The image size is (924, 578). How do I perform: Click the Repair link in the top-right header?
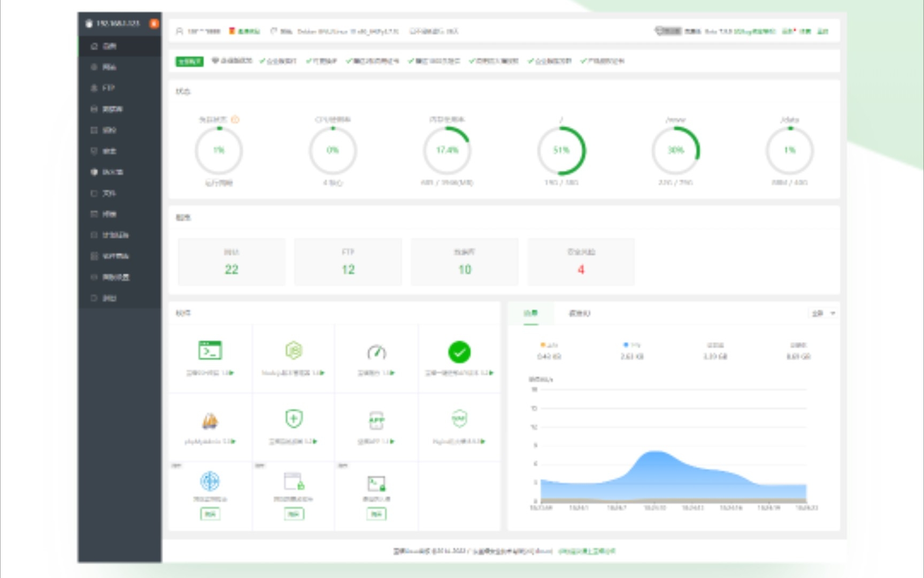point(805,31)
